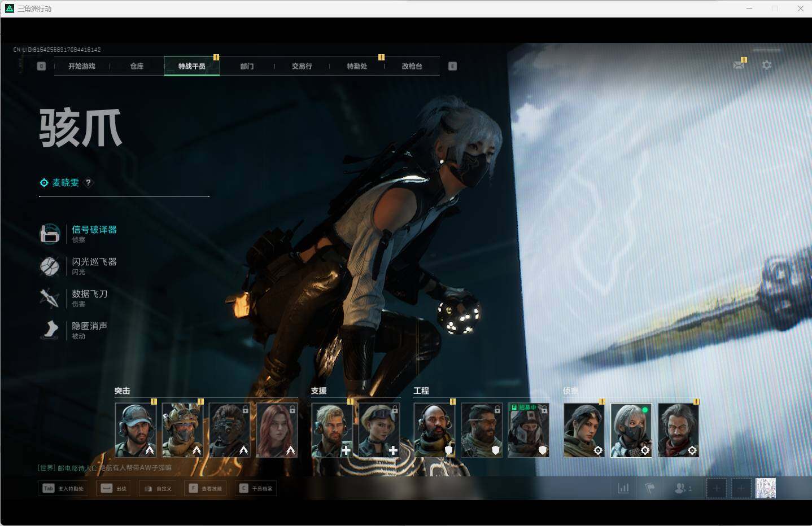This screenshot has height=526, width=812.
Task: Click the world chat message line
Action: 104,468
